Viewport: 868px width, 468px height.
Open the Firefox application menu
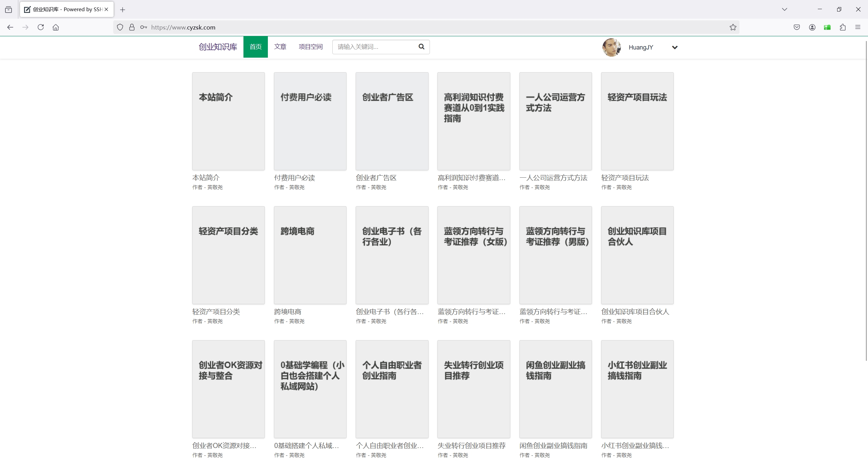click(x=858, y=27)
